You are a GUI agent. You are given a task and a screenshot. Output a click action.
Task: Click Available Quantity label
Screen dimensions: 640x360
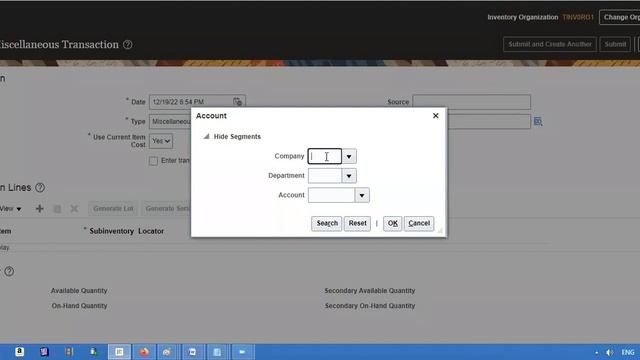click(79, 291)
